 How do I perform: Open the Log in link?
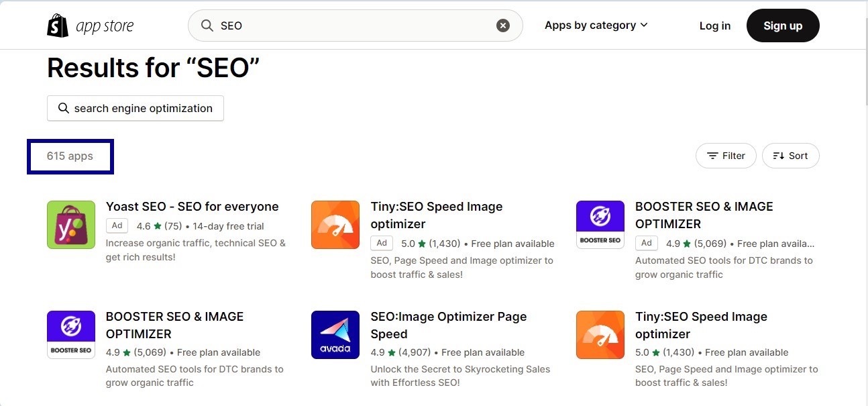coord(714,26)
